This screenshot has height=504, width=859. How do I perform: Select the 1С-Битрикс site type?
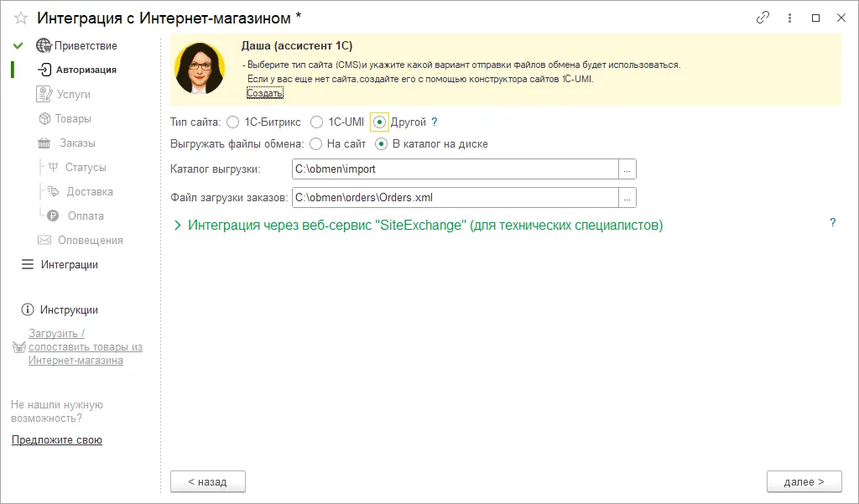(x=233, y=122)
